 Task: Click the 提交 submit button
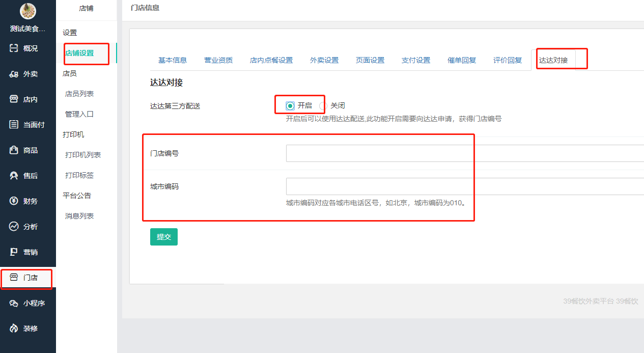[x=164, y=237]
